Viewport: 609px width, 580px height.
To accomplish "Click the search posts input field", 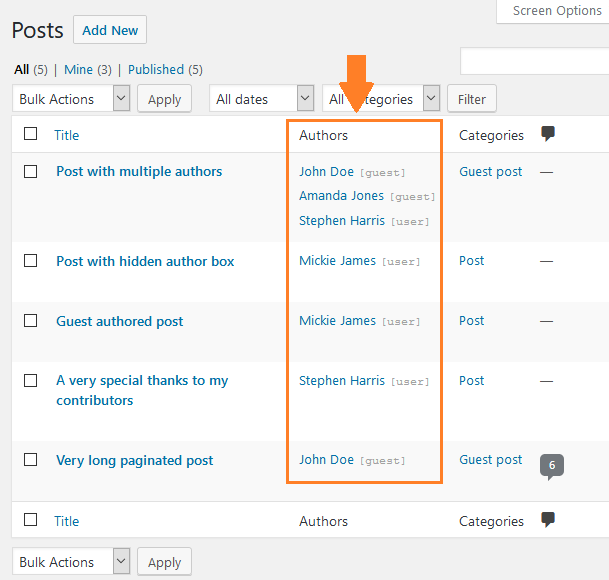I will 534,62.
